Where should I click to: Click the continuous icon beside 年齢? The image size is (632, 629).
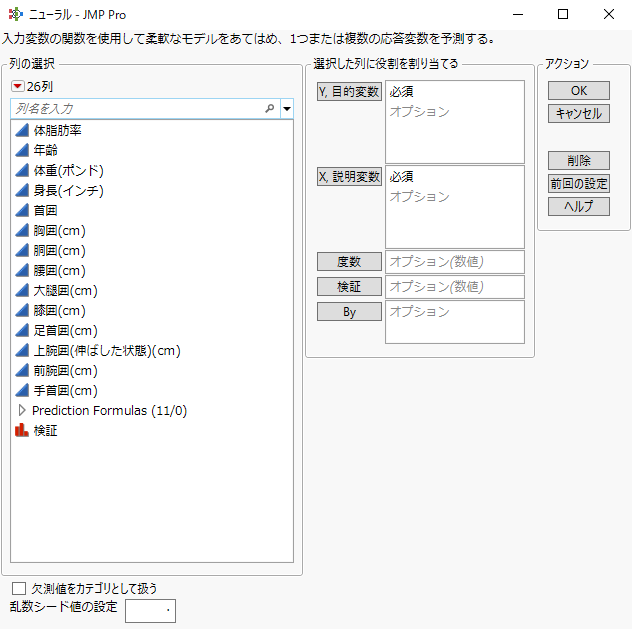point(22,150)
